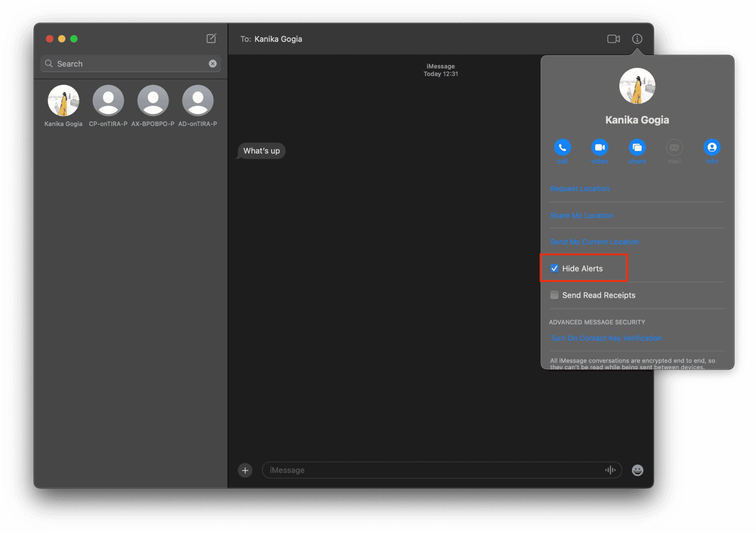
Task: Share the conversation using the share icon
Action: (637, 147)
